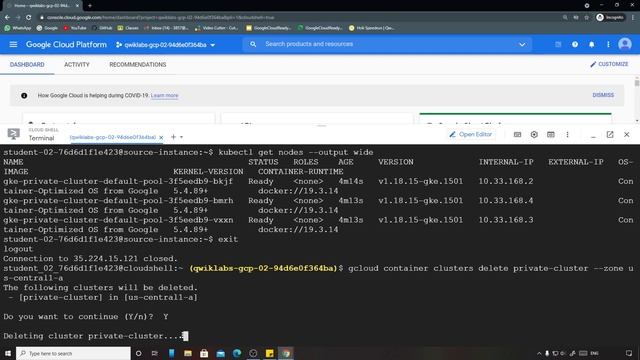The image size is (640, 360).
Task: Open the Cloud Shell web preview icon
Action: (551, 134)
